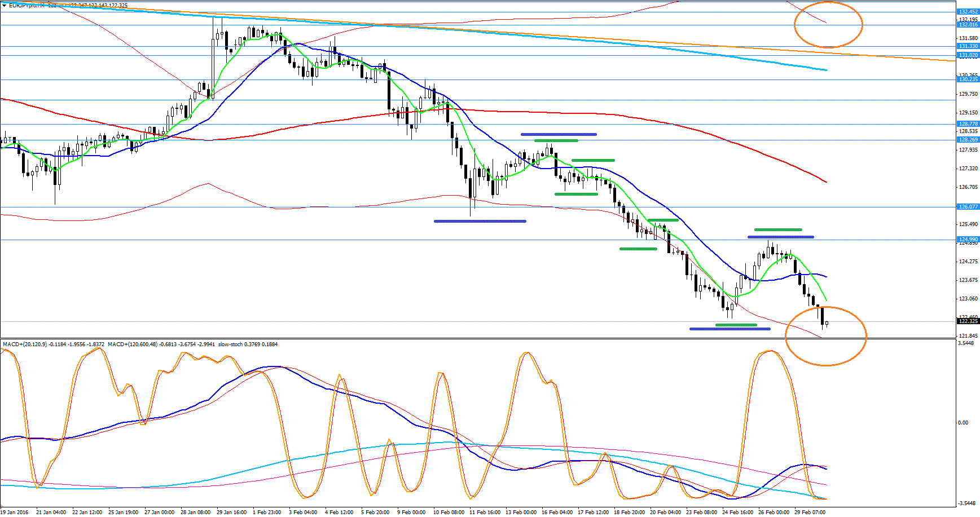Select the 132.016 horizontal line label

968,25
